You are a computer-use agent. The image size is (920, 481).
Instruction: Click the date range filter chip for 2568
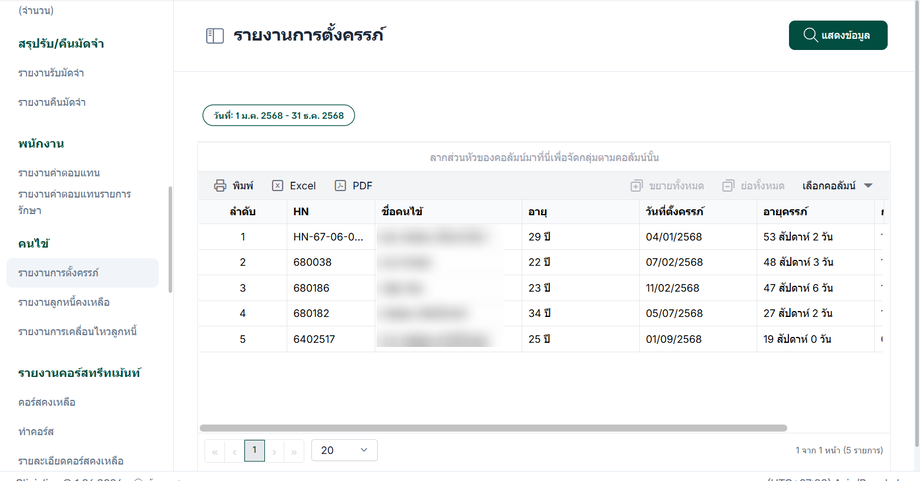coord(279,116)
